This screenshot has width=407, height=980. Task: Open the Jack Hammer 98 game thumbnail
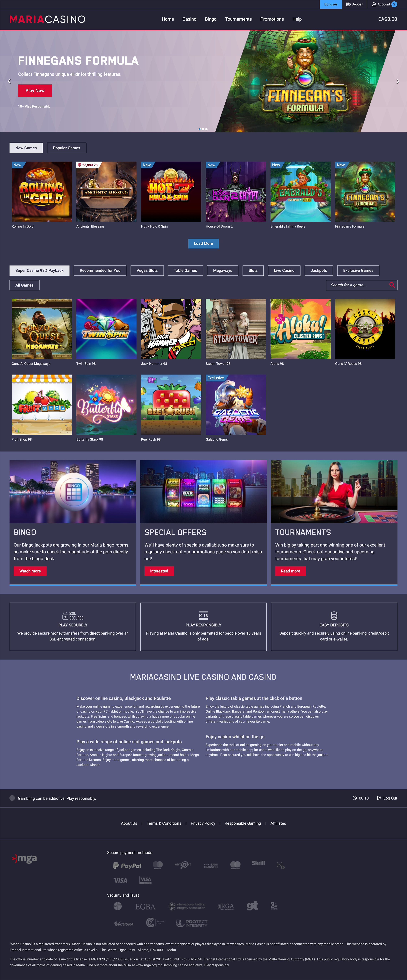coord(171,329)
